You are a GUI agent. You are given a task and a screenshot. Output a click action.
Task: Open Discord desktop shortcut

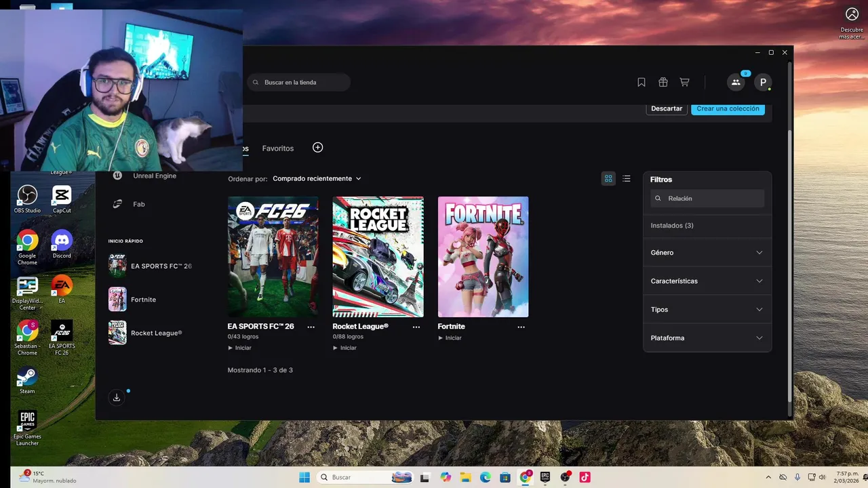(x=62, y=244)
